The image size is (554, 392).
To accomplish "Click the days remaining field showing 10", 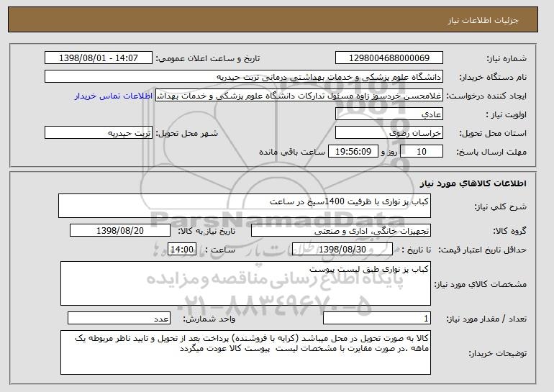I will pyautogui.click(x=422, y=152).
